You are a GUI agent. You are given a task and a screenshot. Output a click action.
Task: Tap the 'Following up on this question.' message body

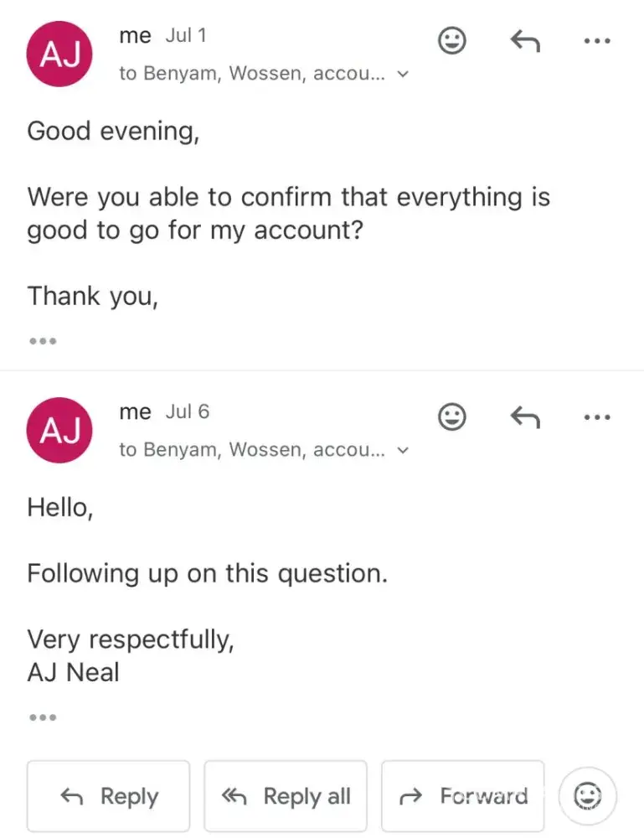click(x=207, y=574)
